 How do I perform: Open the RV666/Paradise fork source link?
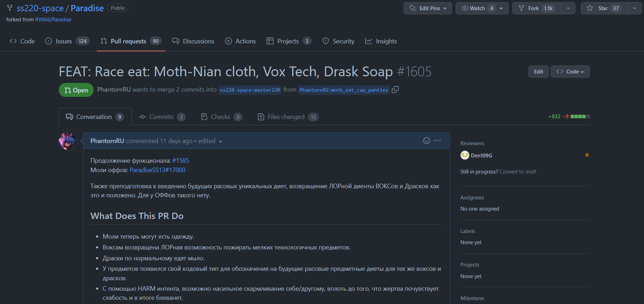point(53,20)
